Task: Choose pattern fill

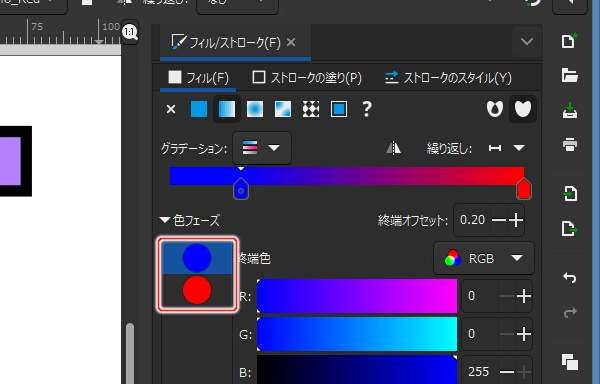Action: pyautogui.click(x=311, y=109)
